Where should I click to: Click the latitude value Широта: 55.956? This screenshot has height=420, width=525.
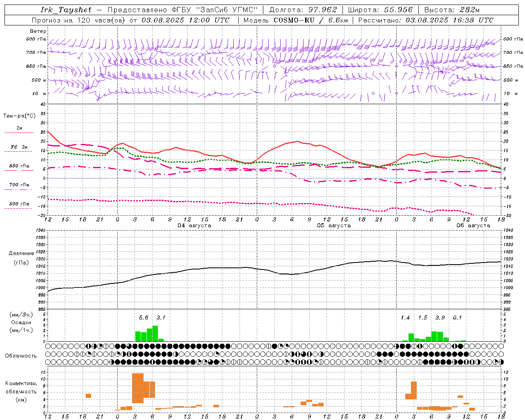pyautogui.click(x=380, y=10)
